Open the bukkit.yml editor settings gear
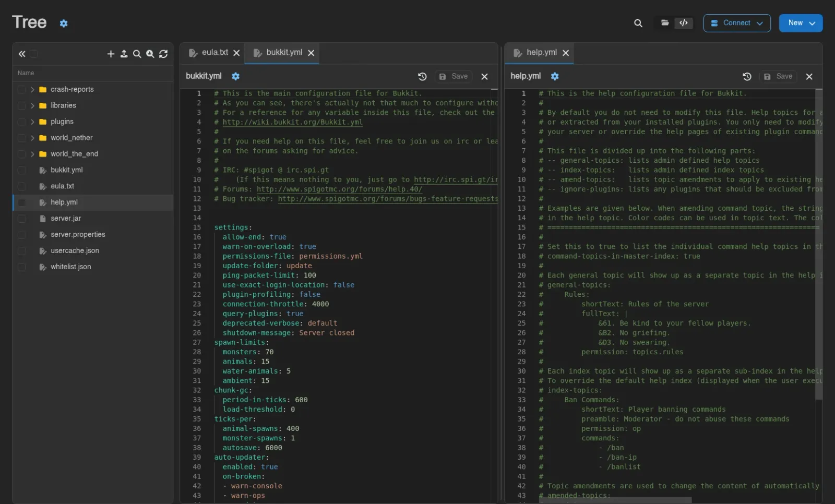Image resolution: width=835 pixels, height=504 pixels. 235,76
